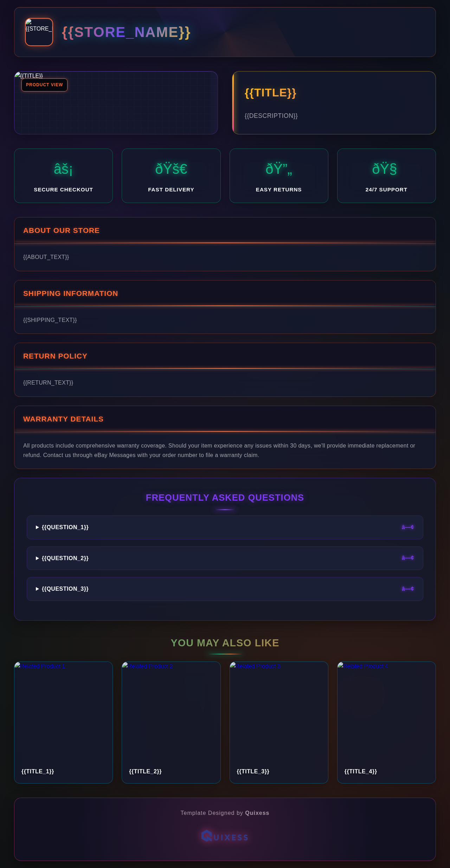This screenshot has height=868, width=450.
Task: Click the Easy Returns feature icon
Action: click(x=279, y=169)
